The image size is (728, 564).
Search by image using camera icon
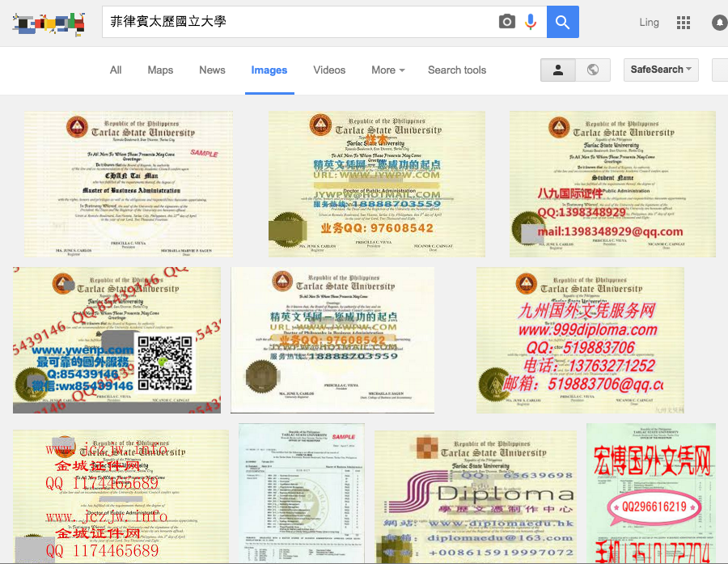506,21
